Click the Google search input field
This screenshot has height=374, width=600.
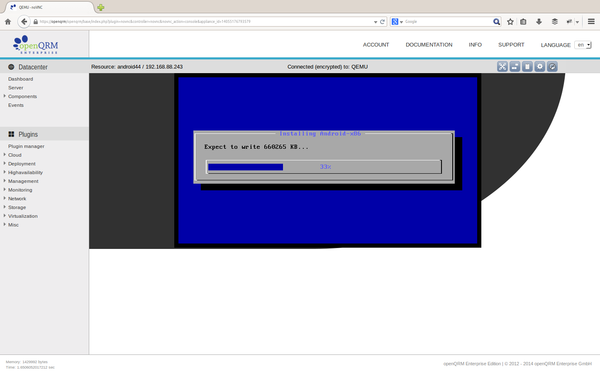click(x=448, y=22)
